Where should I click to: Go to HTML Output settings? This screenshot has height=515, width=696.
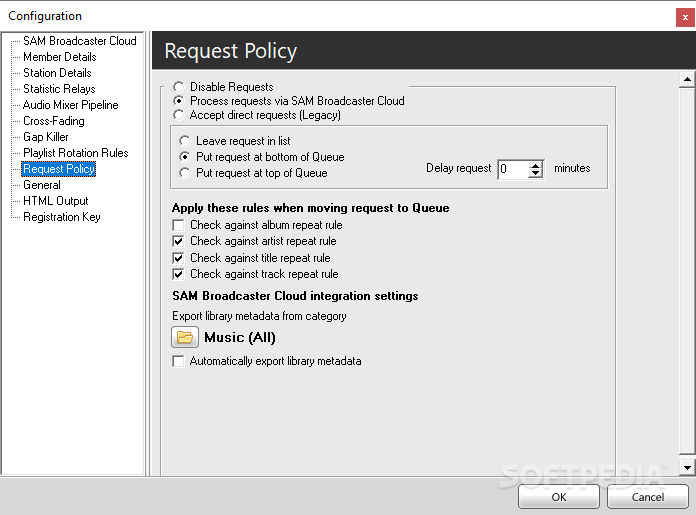55,201
